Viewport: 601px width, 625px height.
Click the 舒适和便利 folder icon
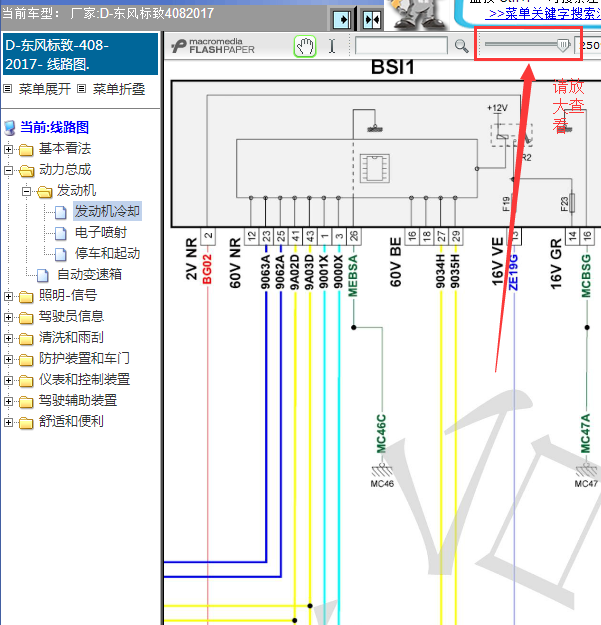click(x=26, y=422)
